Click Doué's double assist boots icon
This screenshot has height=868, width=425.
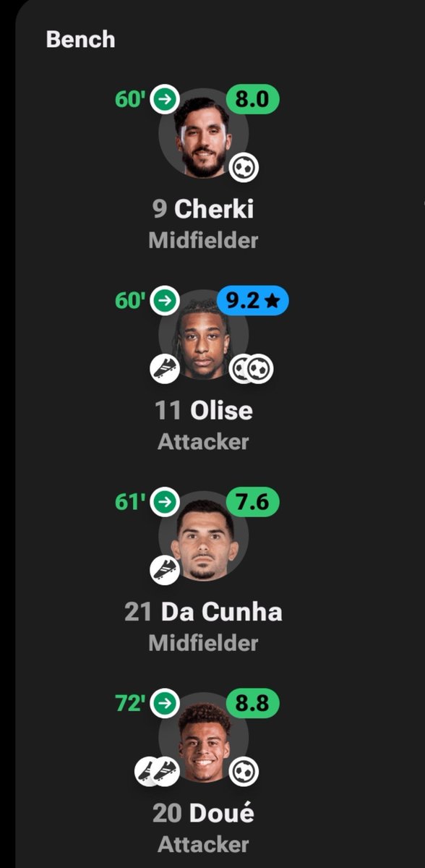[x=157, y=771]
